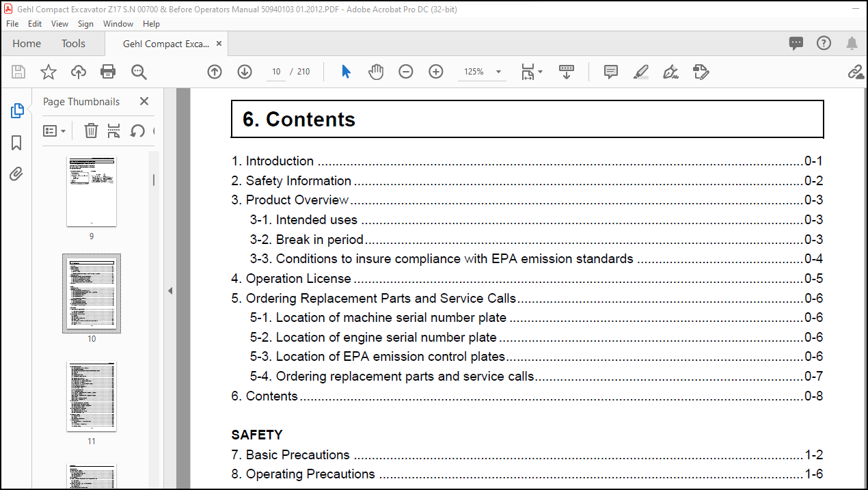This screenshot has height=490, width=868.
Task: Click the print pages thumbnail icon
Action: (x=113, y=131)
